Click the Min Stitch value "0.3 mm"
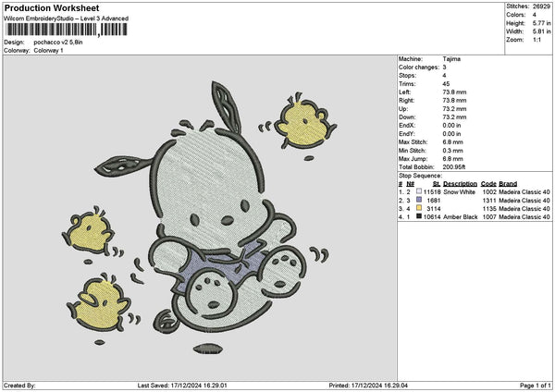The width and height of the screenshot is (555, 392). [452, 151]
